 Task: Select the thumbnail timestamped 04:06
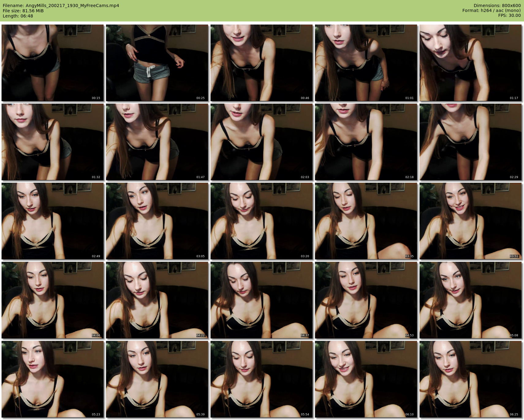point(52,300)
